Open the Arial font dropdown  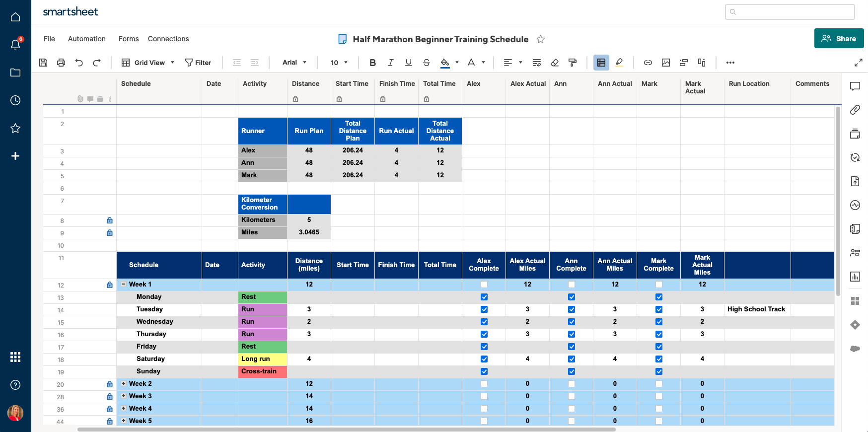click(294, 63)
